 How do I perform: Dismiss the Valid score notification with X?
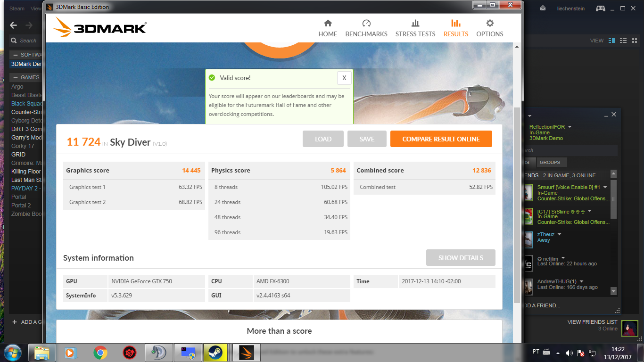[344, 78]
